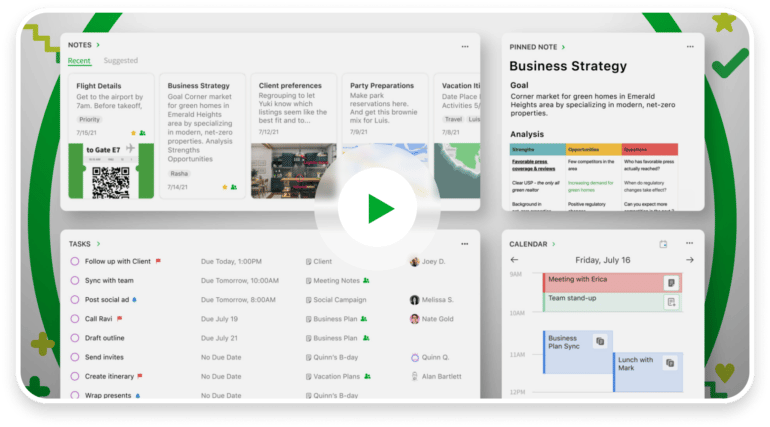Play the video with the green play button
Image resolution: width=770 pixels, height=427 pixels.
tap(378, 209)
